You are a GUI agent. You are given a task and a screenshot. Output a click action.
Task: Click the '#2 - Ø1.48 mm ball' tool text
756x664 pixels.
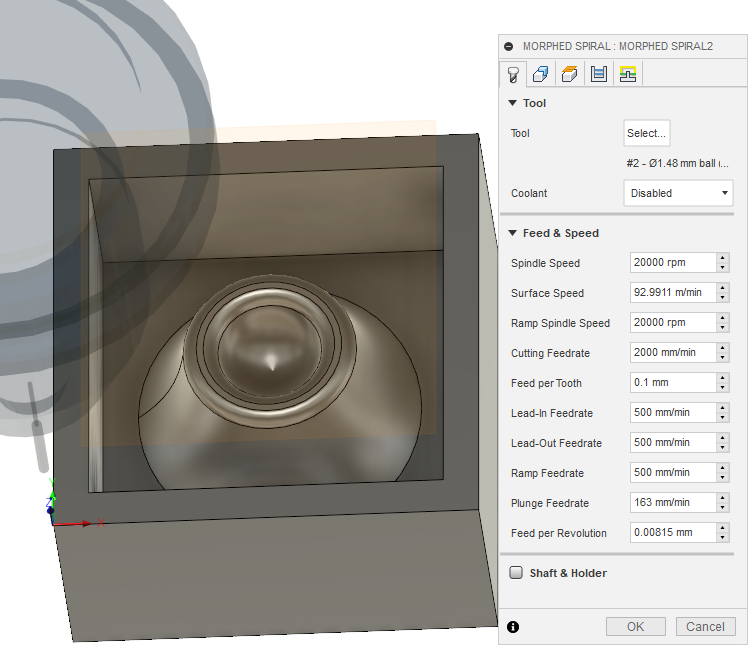[677, 163]
